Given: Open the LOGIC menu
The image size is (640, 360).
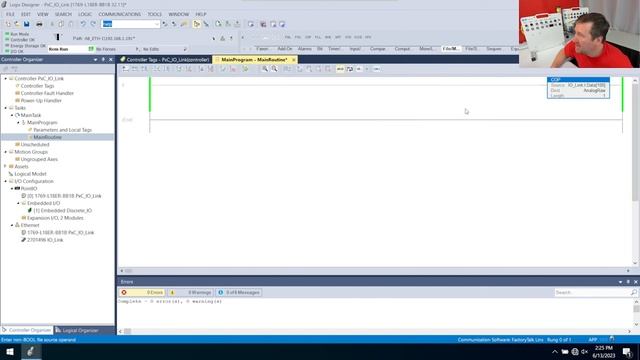Looking at the screenshot, I should click(x=85, y=14).
